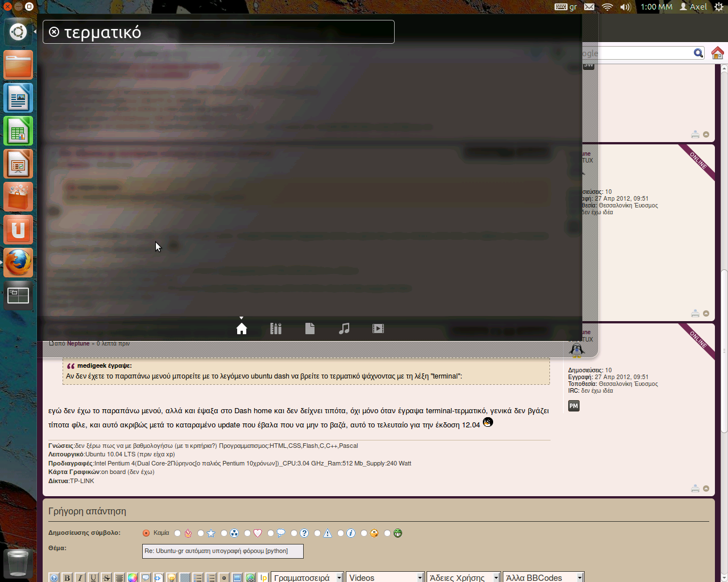
Task: Launch Firefox from the launcher
Action: coord(18,263)
